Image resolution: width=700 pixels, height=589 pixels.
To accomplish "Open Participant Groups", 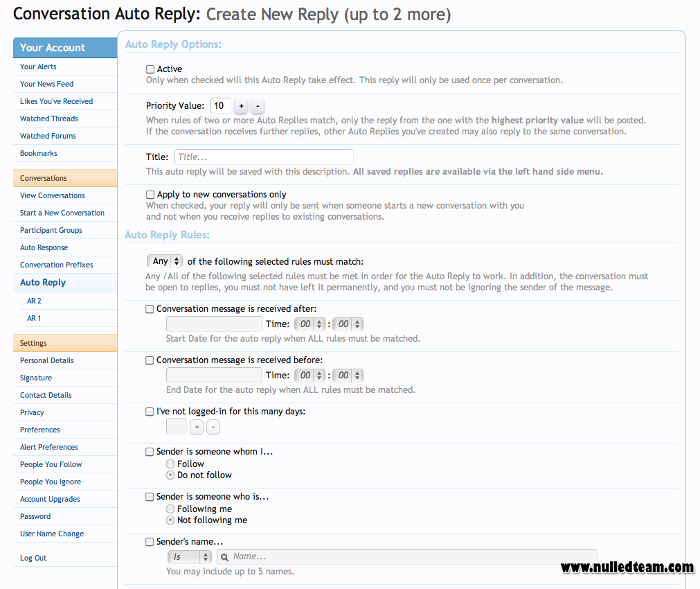I will [x=51, y=231].
